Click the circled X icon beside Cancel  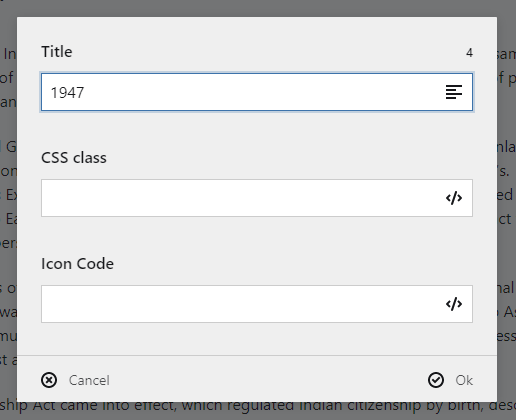pos(49,380)
